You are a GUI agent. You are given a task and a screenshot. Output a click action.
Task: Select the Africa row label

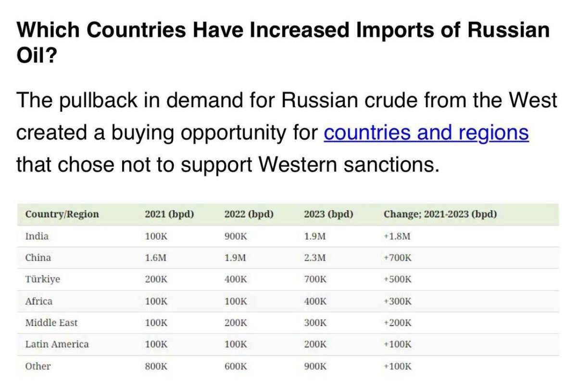point(39,301)
